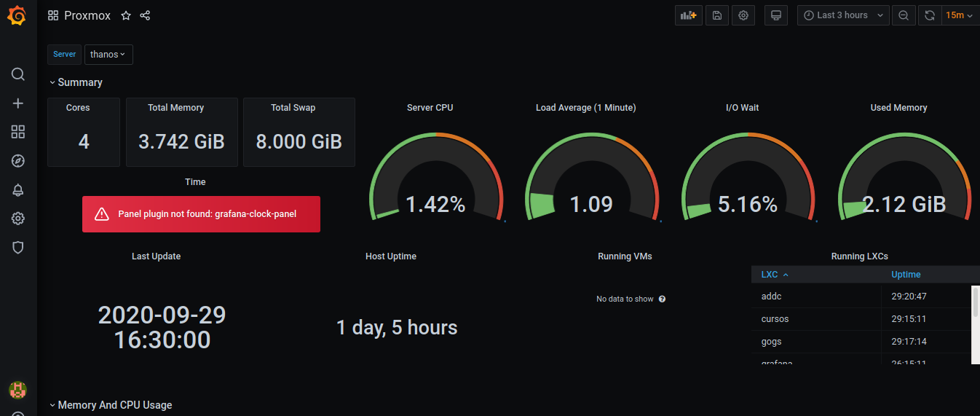Open the user avatar in sidebar
The image size is (980, 416).
tap(18, 390)
